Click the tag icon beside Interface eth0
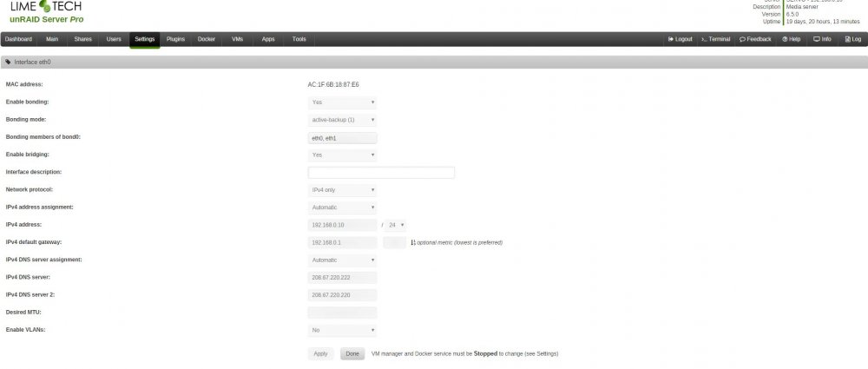 [9, 62]
